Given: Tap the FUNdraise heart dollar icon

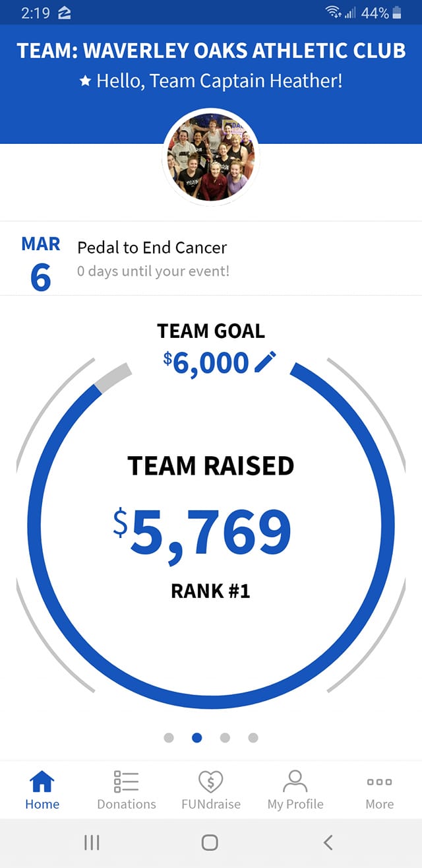Looking at the screenshot, I should (x=211, y=782).
